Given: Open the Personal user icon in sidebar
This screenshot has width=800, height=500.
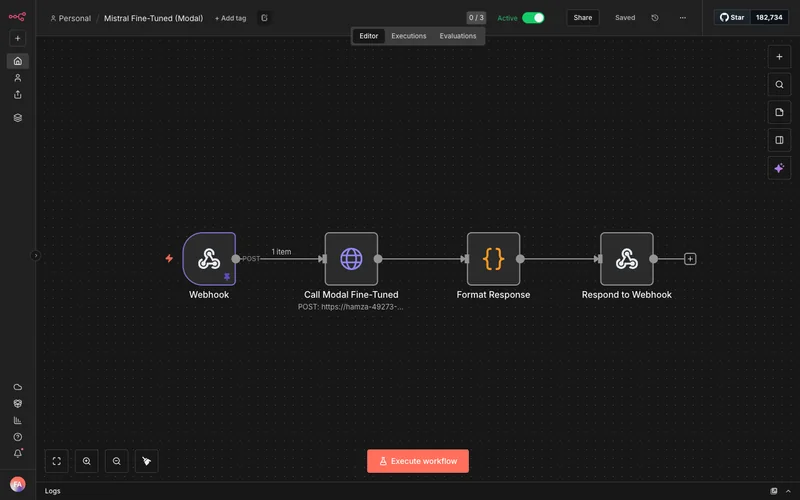Looking at the screenshot, I should (x=18, y=78).
